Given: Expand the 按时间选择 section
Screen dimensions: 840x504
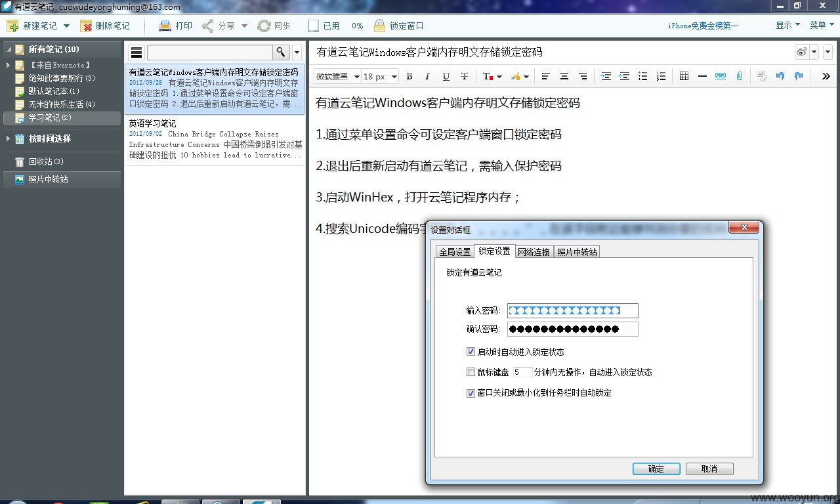Looking at the screenshot, I should tap(8, 138).
